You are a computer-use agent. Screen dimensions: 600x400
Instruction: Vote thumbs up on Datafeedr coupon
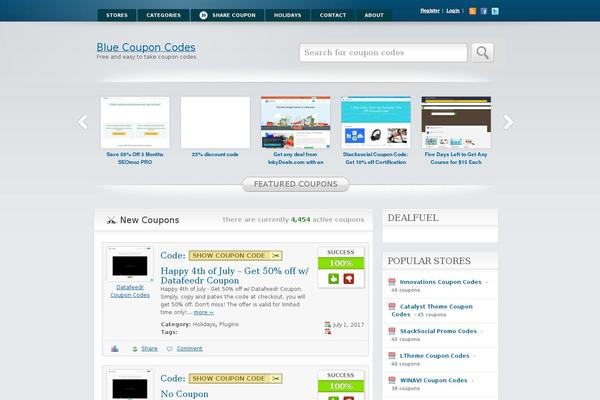point(334,279)
